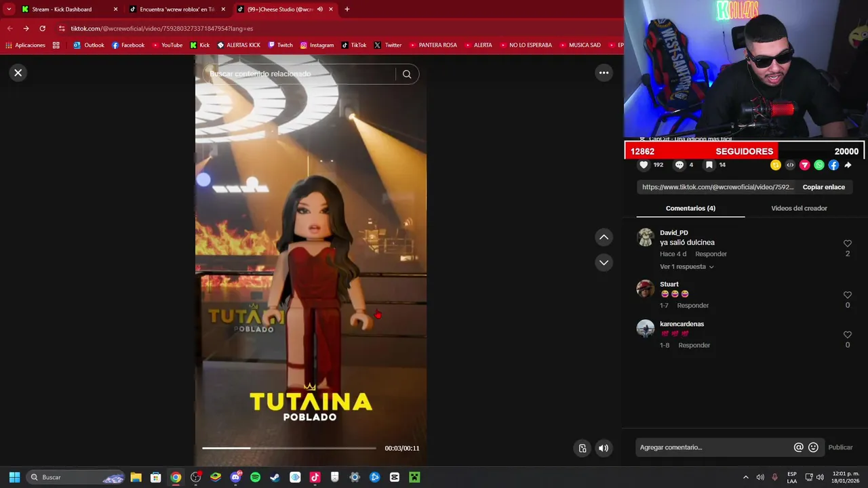Send to friends with pink paper-plane icon
The image size is (868, 488).
click(805, 165)
